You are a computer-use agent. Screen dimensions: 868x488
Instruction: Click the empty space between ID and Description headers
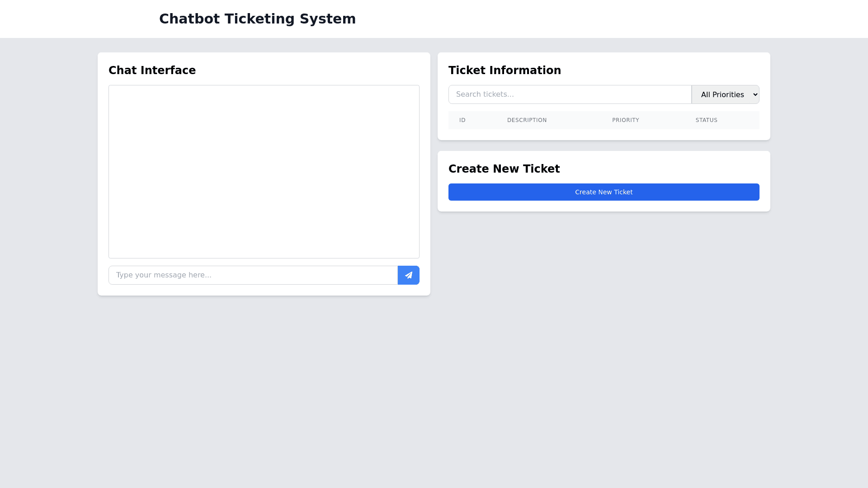[486, 120]
